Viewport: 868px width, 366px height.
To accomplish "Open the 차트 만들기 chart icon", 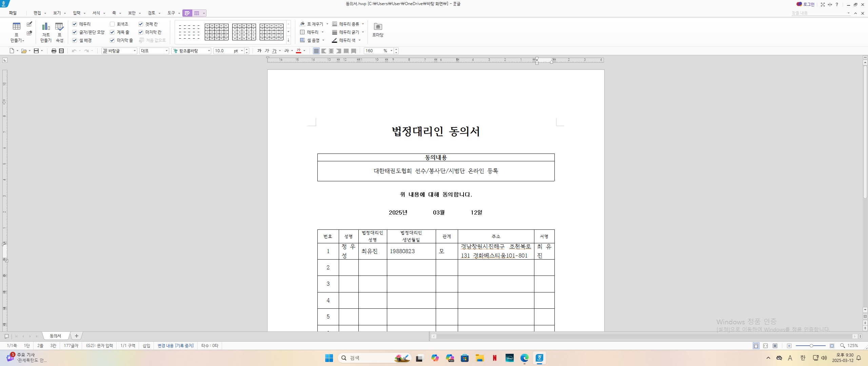I will pyautogui.click(x=46, y=26).
